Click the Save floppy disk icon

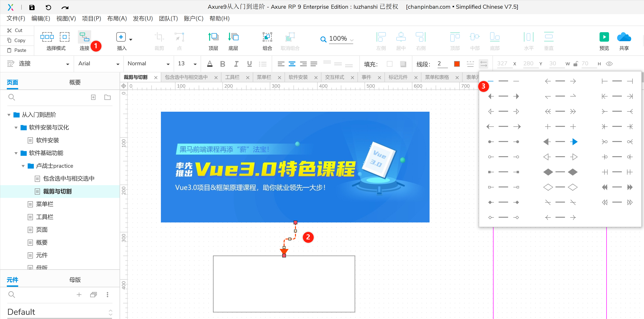pos(32,7)
